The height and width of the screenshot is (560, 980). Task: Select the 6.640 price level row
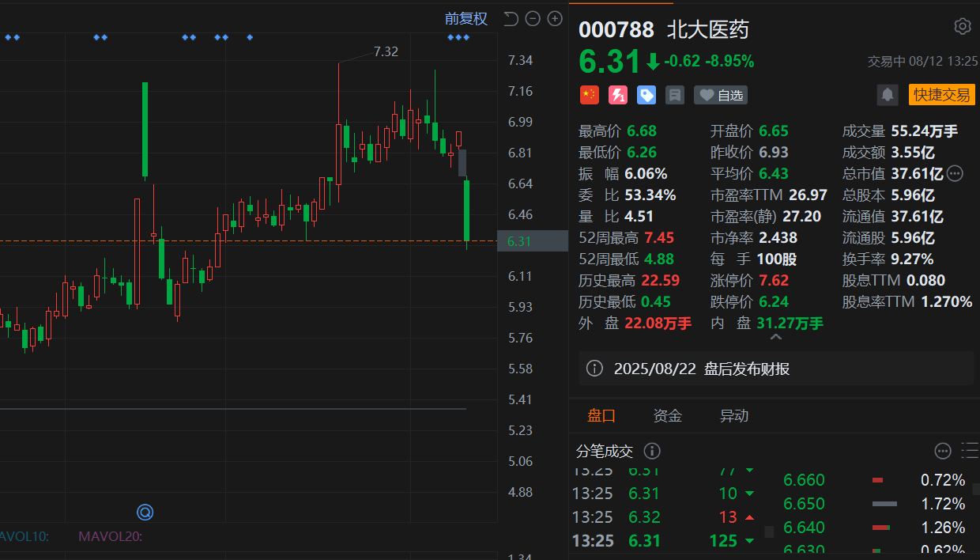[x=874, y=528]
